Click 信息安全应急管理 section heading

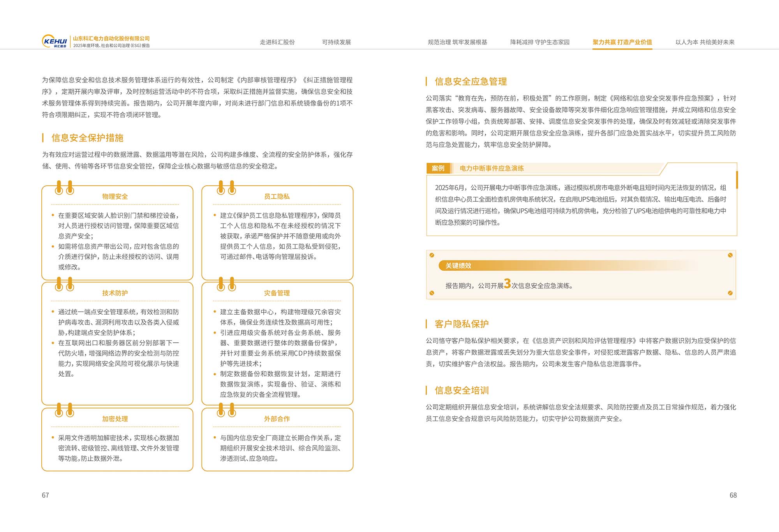[x=470, y=81]
